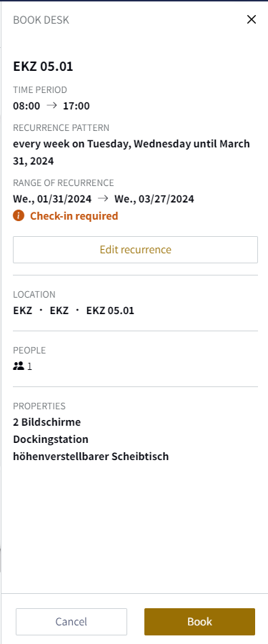Click the start time 08:00

(x=26, y=106)
